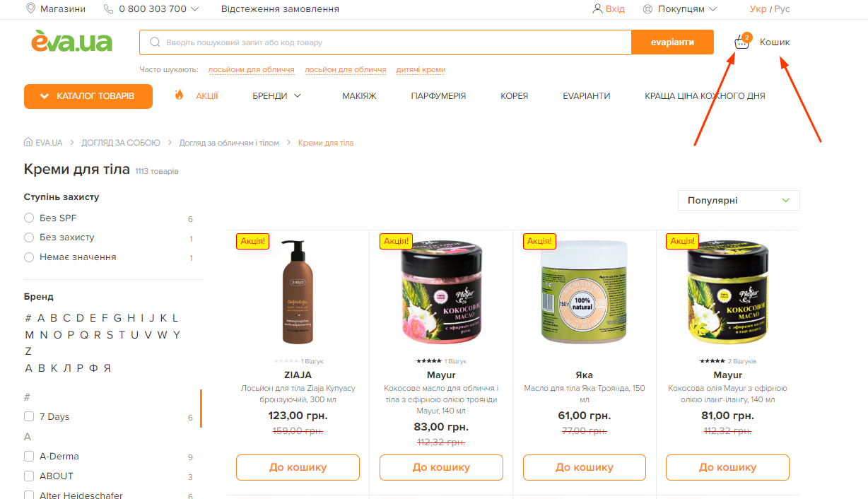The width and height of the screenshot is (868, 499).
Task: Click the eva.ua logo
Action: click(71, 42)
